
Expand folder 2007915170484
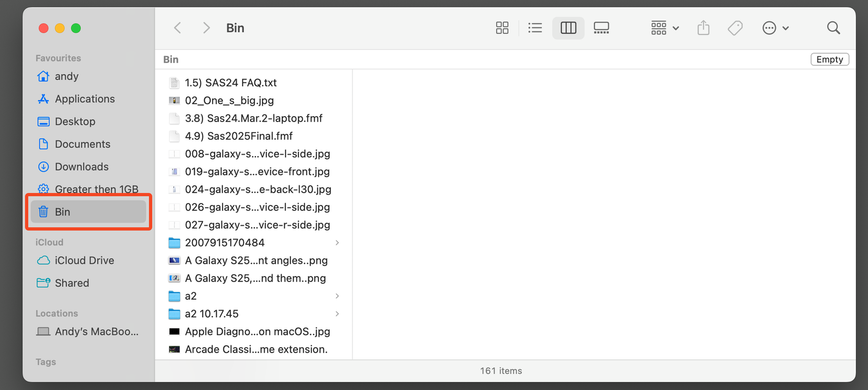coord(337,243)
